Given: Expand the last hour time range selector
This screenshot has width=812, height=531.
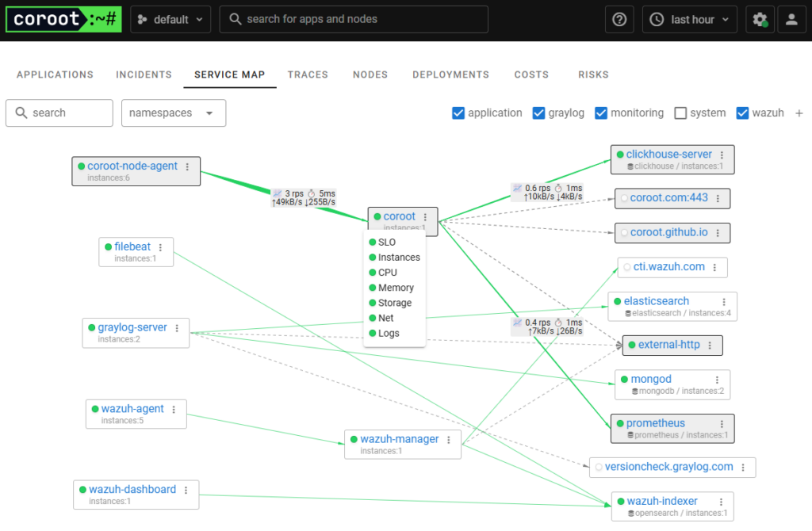Looking at the screenshot, I should point(690,19).
